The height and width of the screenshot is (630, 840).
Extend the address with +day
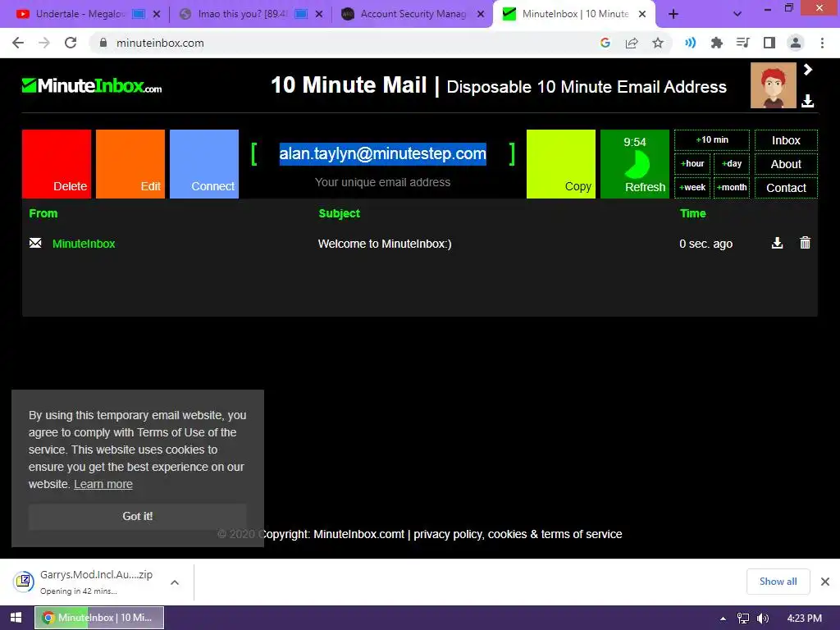[732, 163]
